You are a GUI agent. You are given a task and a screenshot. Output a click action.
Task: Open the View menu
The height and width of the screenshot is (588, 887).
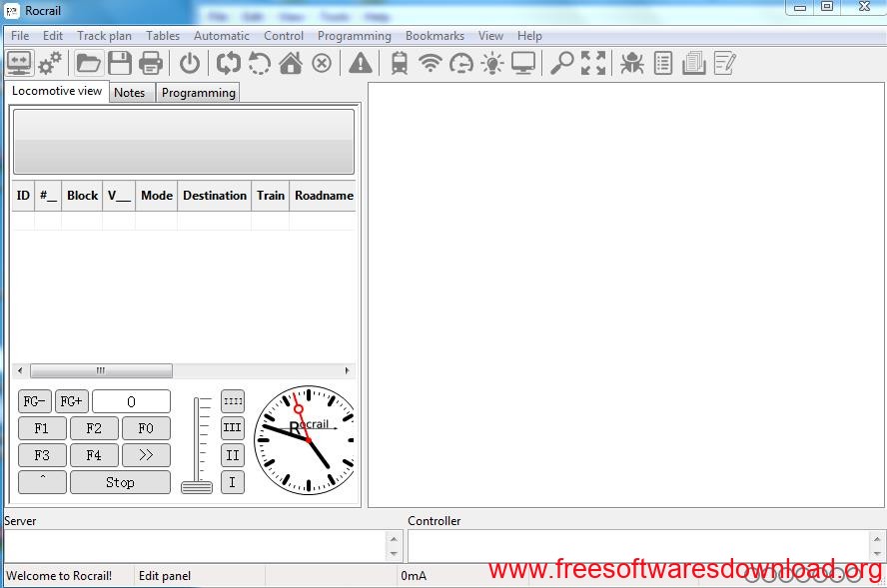click(490, 36)
